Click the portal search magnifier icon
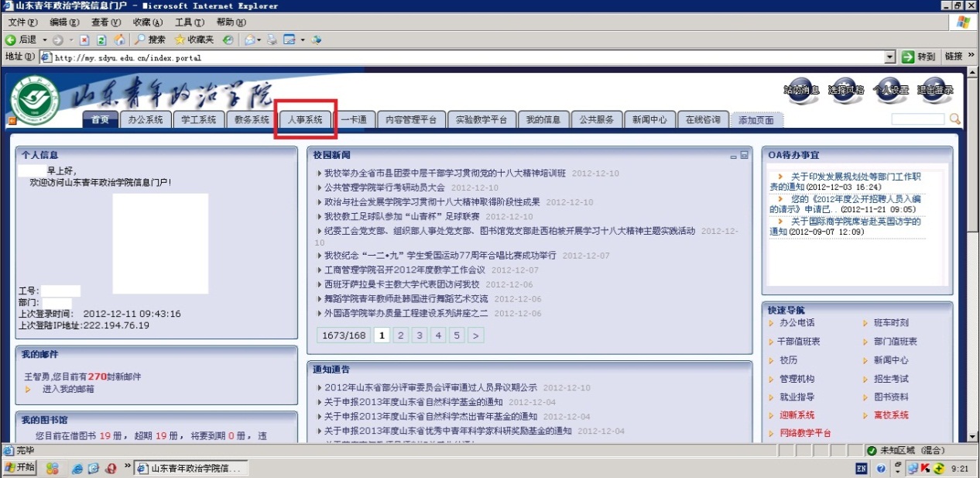980x478 pixels. tap(954, 119)
